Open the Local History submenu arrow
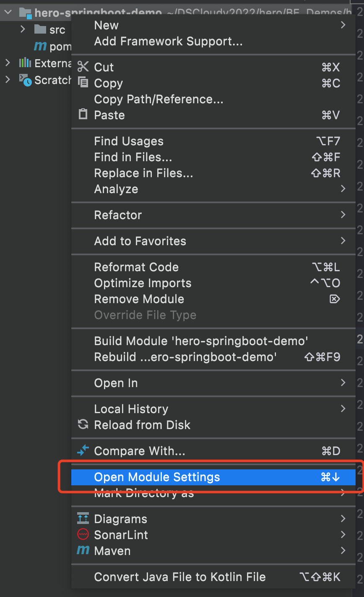364x597 pixels. coord(343,408)
